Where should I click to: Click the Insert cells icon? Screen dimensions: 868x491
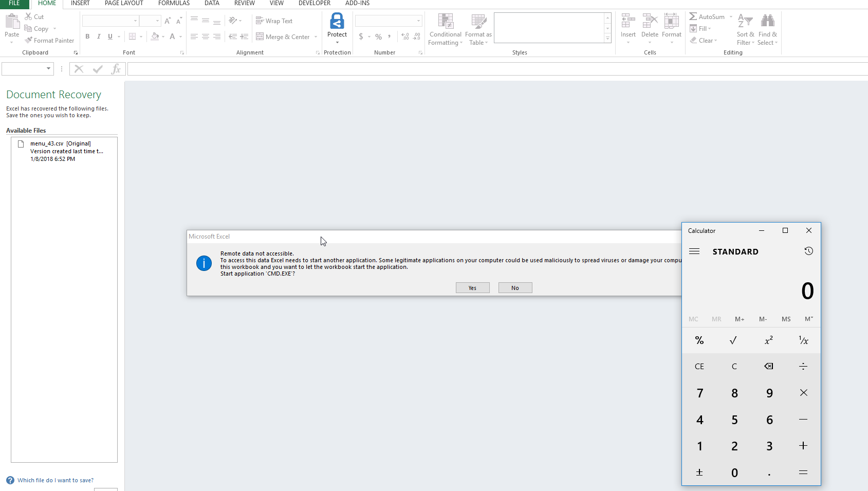click(628, 21)
